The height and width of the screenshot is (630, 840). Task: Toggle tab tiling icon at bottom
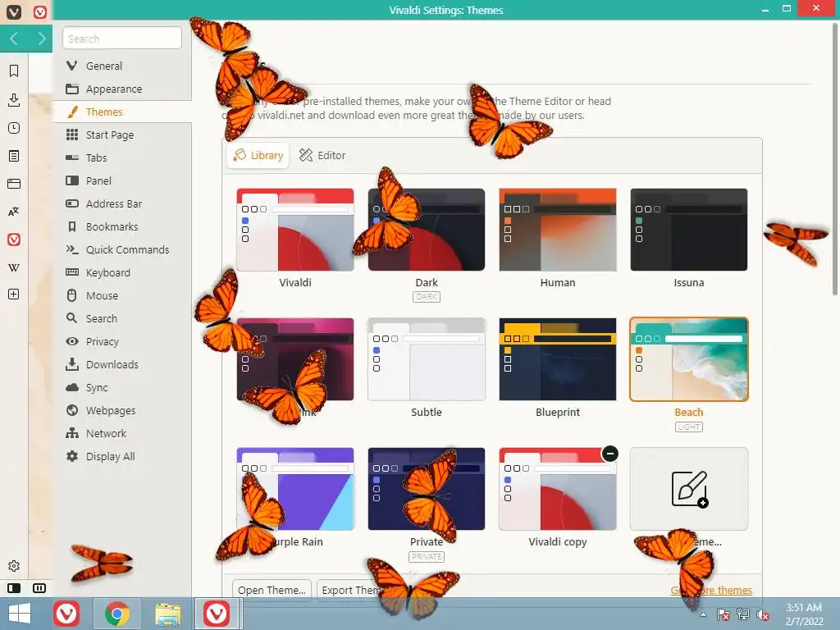(39, 588)
